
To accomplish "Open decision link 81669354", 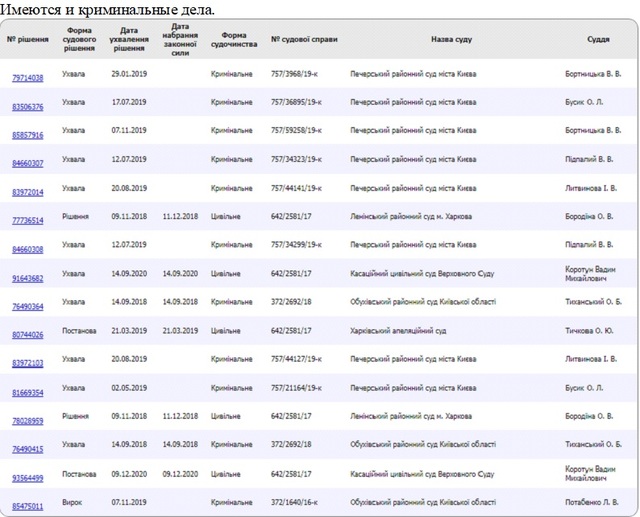I will point(27,393).
